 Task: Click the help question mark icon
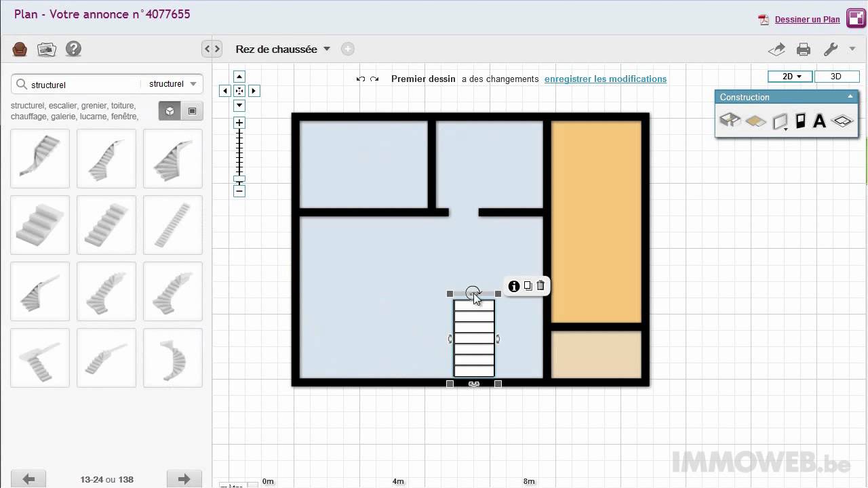point(73,49)
